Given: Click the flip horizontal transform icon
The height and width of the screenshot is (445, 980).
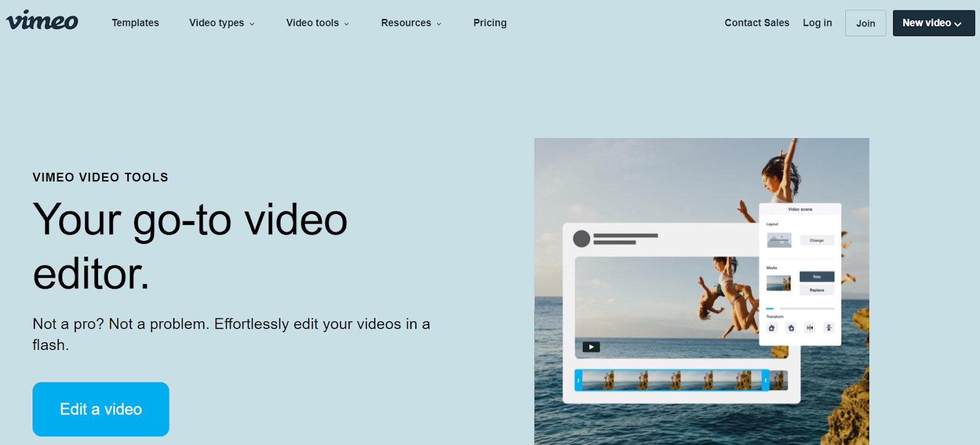Looking at the screenshot, I should point(810,328).
